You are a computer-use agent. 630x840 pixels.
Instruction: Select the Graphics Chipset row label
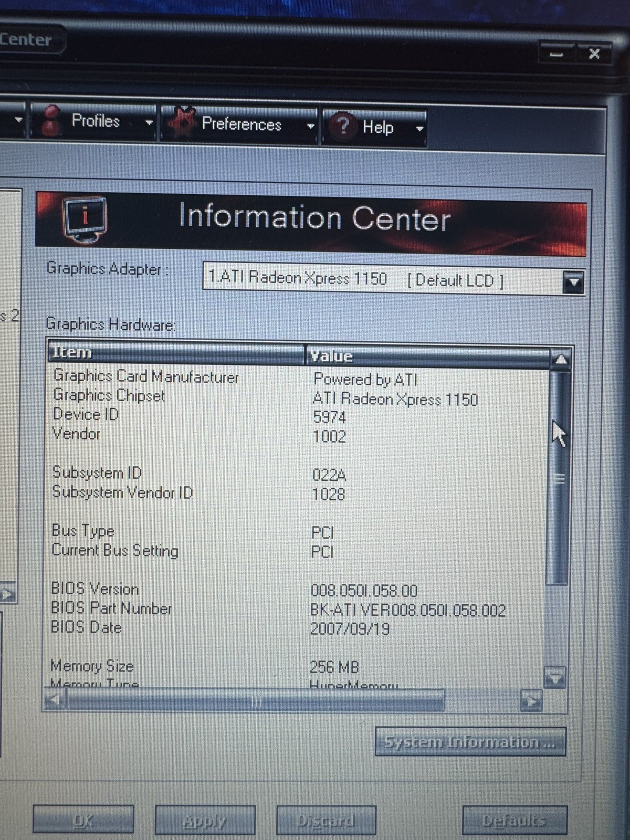[109, 395]
